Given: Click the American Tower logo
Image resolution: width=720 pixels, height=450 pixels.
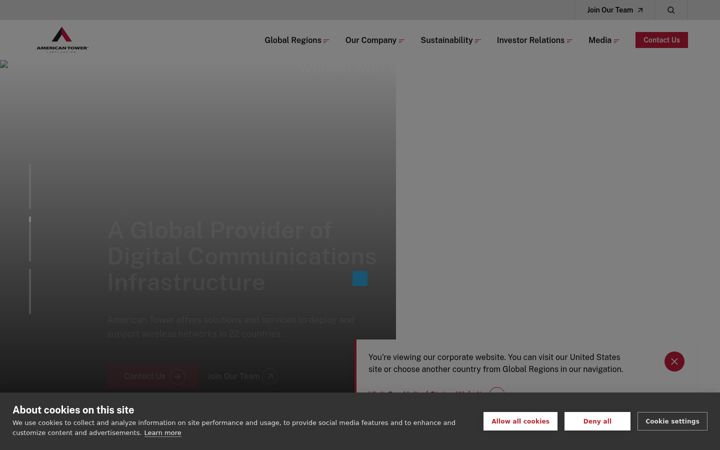Looking at the screenshot, I should point(62,39).
